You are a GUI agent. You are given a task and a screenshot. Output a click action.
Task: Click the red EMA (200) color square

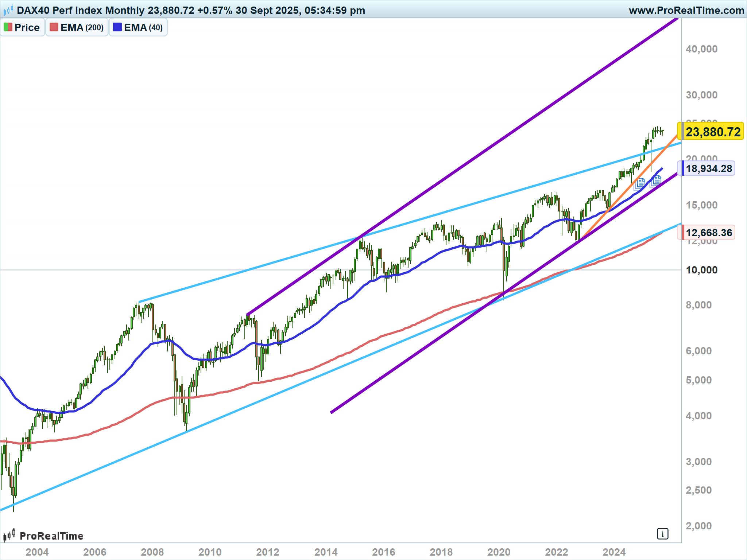pos(54,27)
